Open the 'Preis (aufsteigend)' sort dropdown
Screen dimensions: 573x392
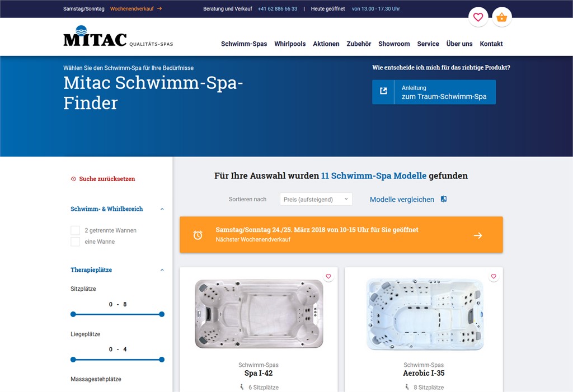(316, 199)
